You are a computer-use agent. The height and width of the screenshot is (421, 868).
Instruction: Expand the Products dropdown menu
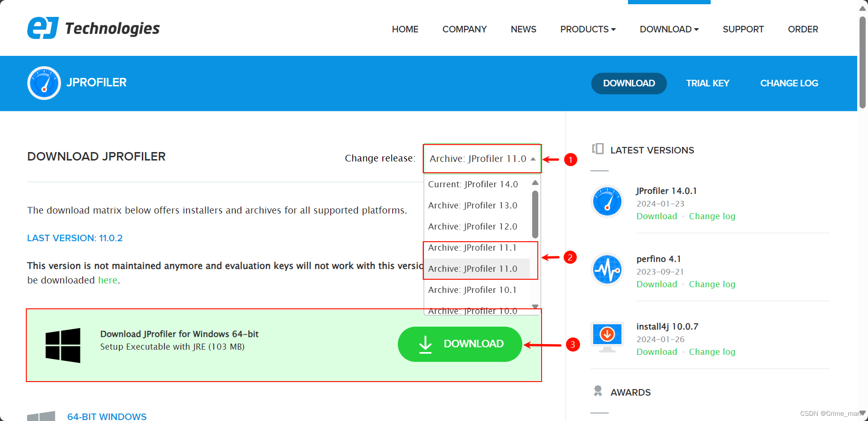click(588, 29)
